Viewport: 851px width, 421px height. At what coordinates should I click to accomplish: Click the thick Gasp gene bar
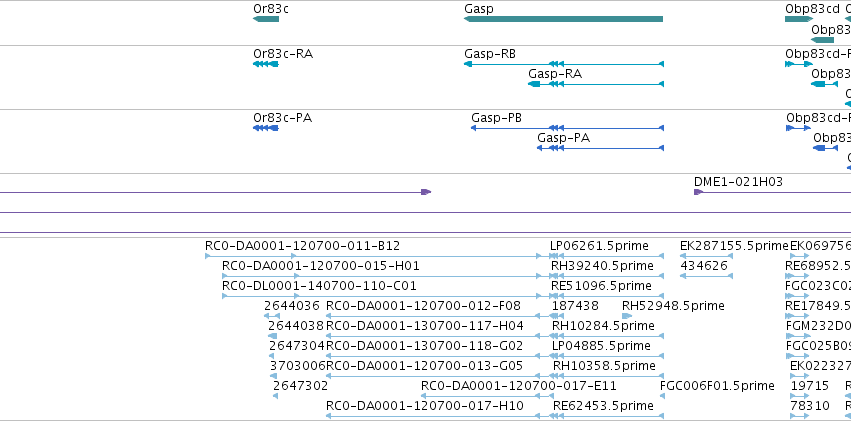(x=563, y=19)
